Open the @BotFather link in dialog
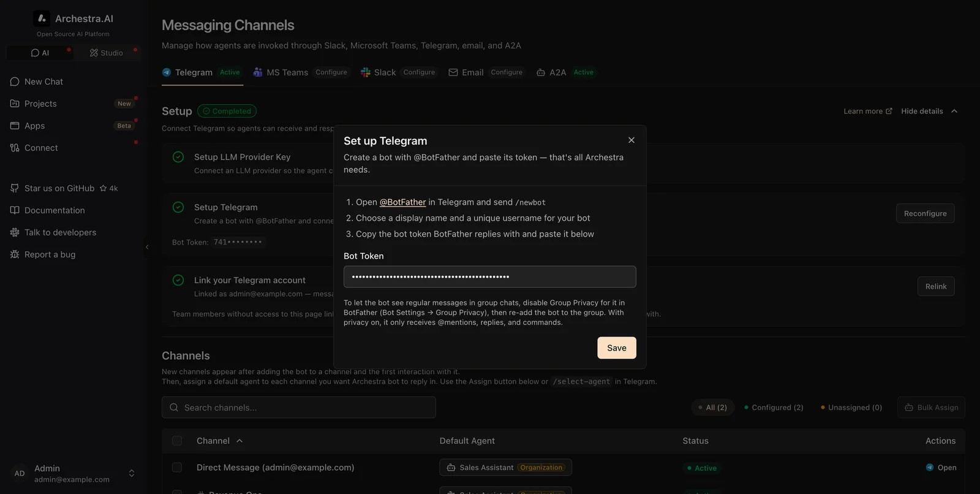Viewport: 980px width, 494px height. (402, 202)
